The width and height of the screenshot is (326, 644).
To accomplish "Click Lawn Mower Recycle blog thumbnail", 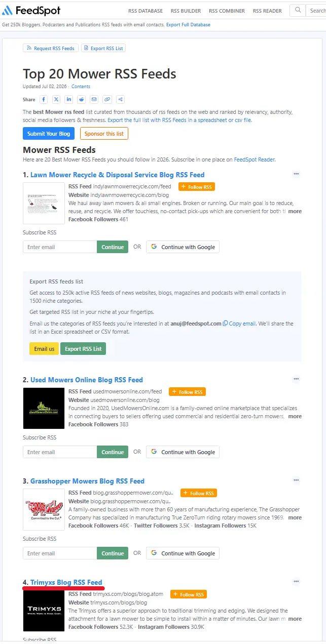I will point(44,203).
